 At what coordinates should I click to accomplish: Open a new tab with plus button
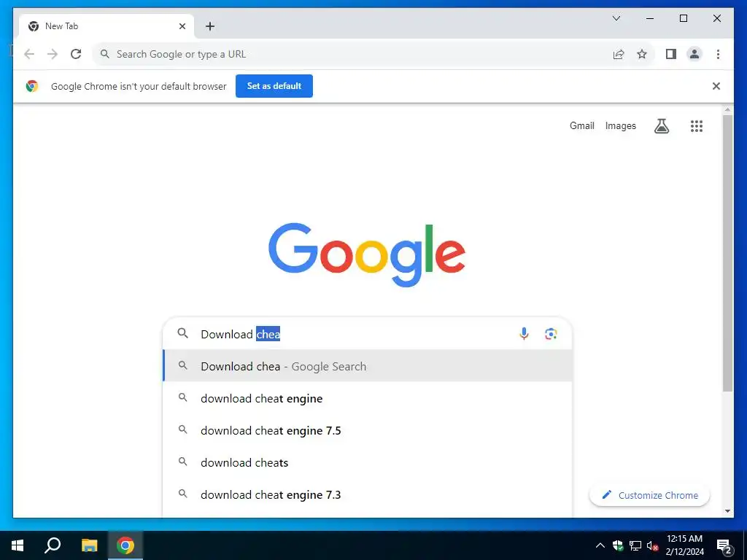pos(210,26)
